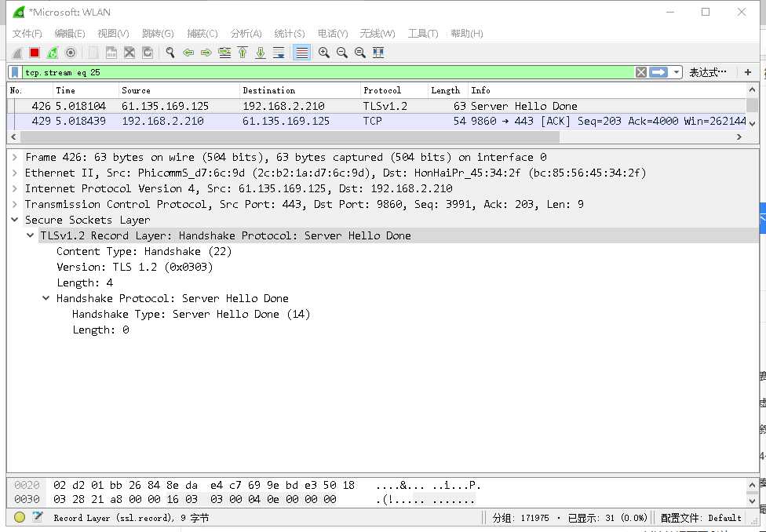This screenshot has width=766, height=532.
Task: Expand Transmission Control Protocol node
Action: tap(15, 204)
